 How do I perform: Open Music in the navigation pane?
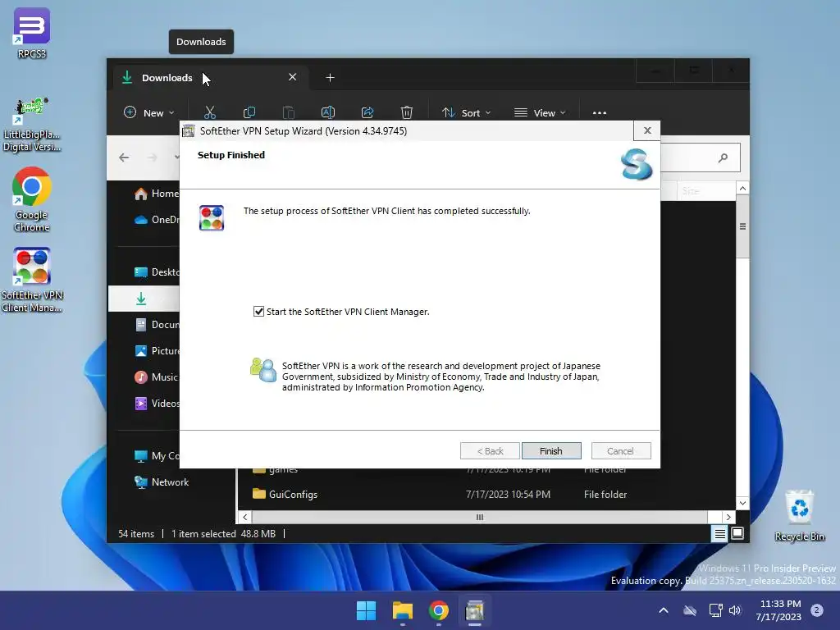tap(157, 377)
